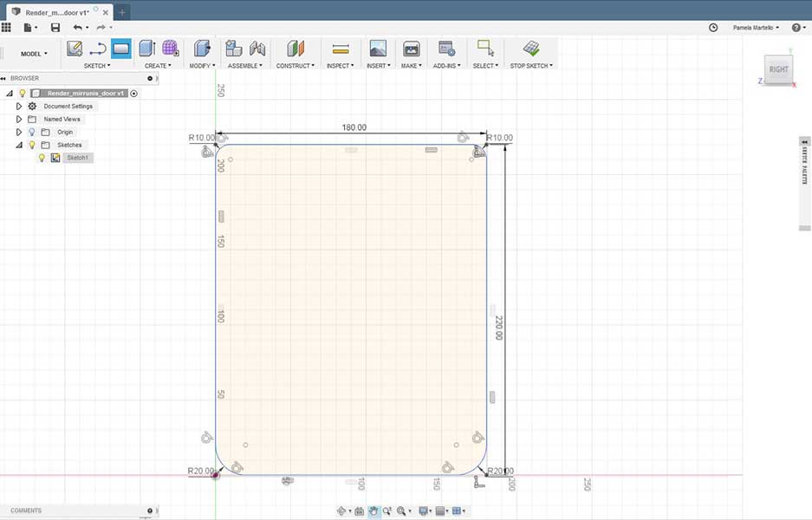Open the ASSEMBLE menu
The width and height of the screenshot is (812, 520).
tap(245, 66)
